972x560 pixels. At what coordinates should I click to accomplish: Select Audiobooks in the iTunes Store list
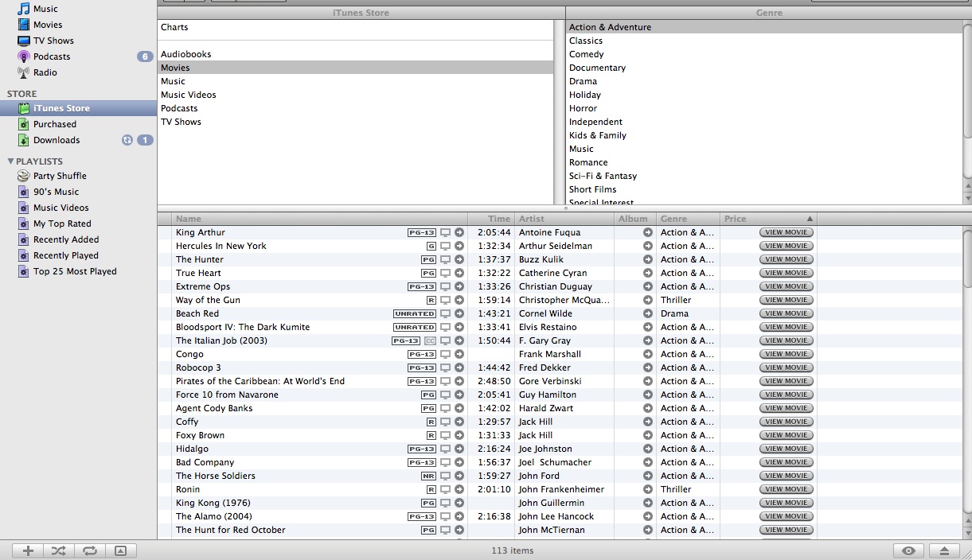pos(355,54)
